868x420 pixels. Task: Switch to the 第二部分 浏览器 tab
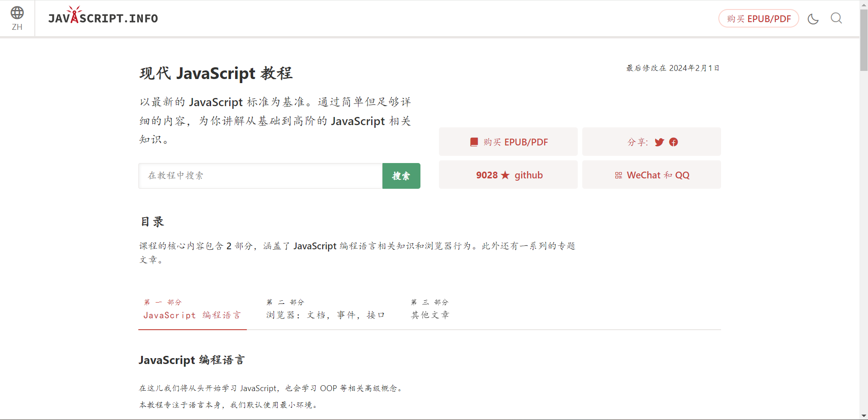(325, 309)
